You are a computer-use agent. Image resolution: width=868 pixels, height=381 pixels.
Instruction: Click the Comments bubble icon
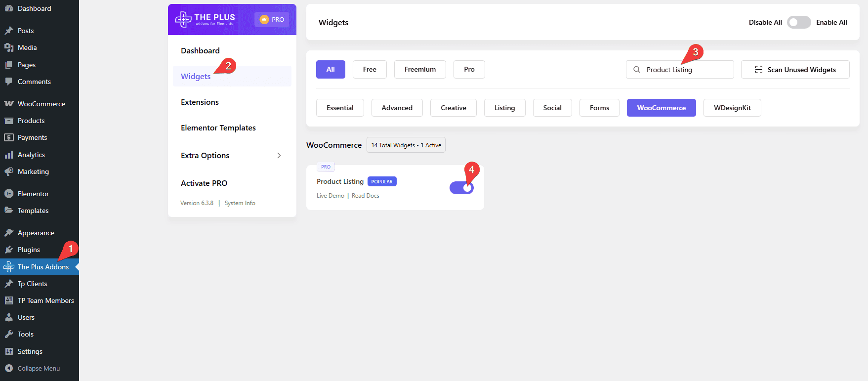pyautogui.click(x=9, y=82)
